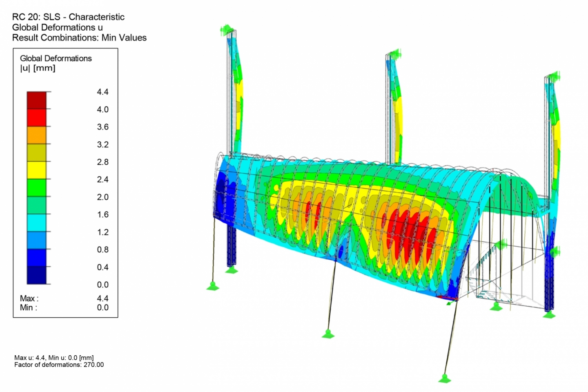Pick the orange 3.2–3.6 legend swatch
The height and width of the screenshot is (392, 588).
(37, 135)
